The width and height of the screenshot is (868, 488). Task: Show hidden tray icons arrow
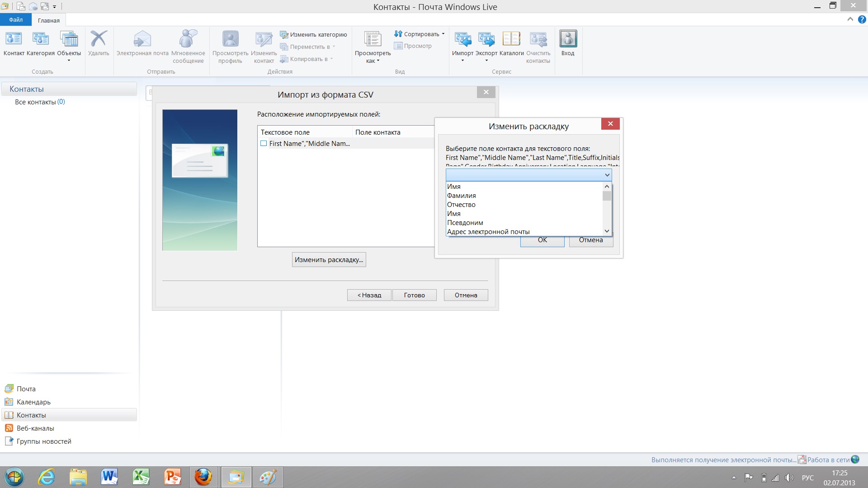point(734,478)
